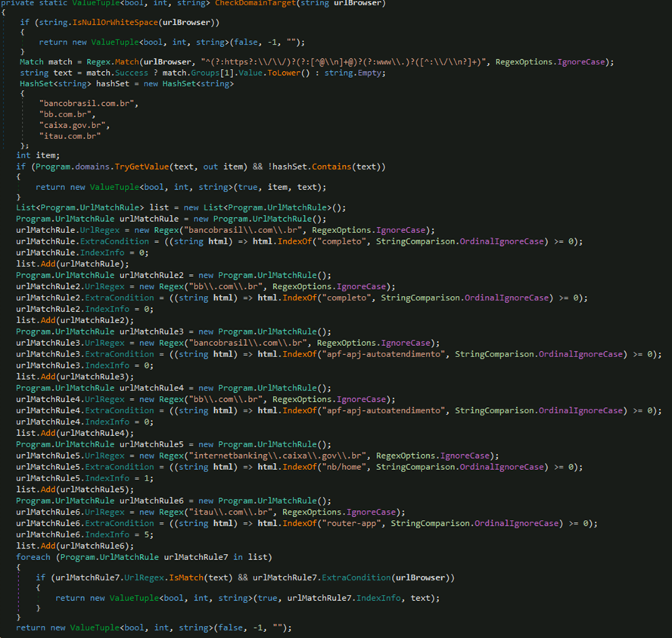Image resolution: width=672 pixels, height=638 pixels.
Task: Click the "bancobrasil.com.br" HashSet string entry
Action: 88,103
